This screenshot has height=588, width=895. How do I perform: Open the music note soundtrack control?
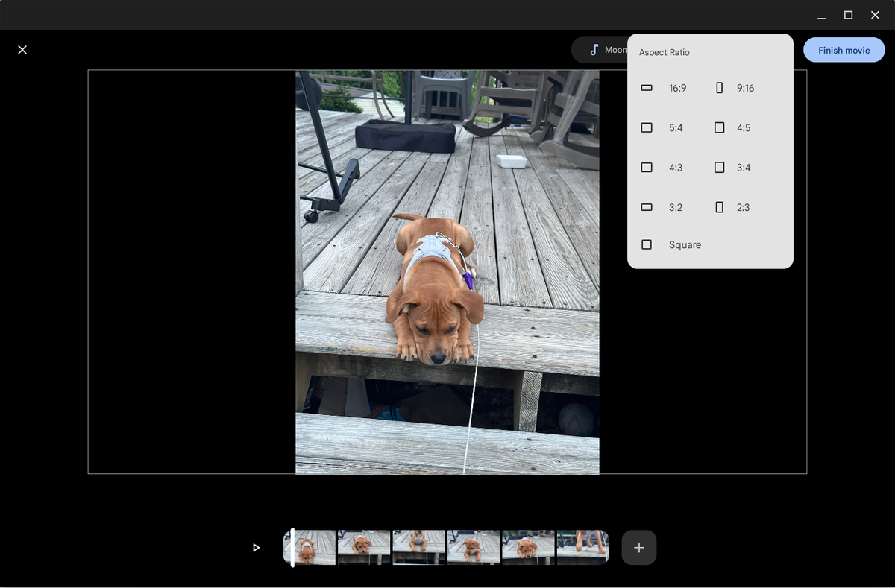tap(593, 49)
